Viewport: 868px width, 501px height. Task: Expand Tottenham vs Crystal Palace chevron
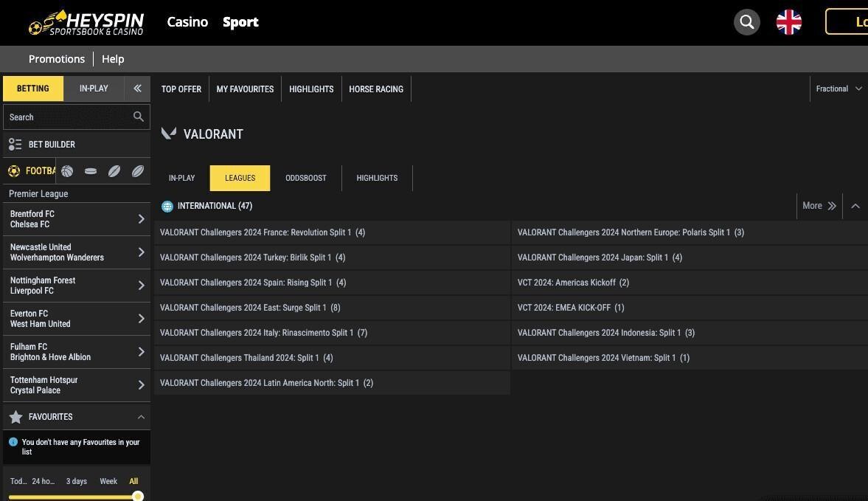tap(141, 385)
